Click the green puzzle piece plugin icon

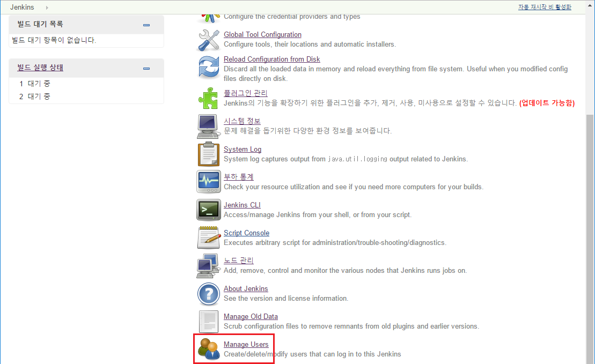208,98
